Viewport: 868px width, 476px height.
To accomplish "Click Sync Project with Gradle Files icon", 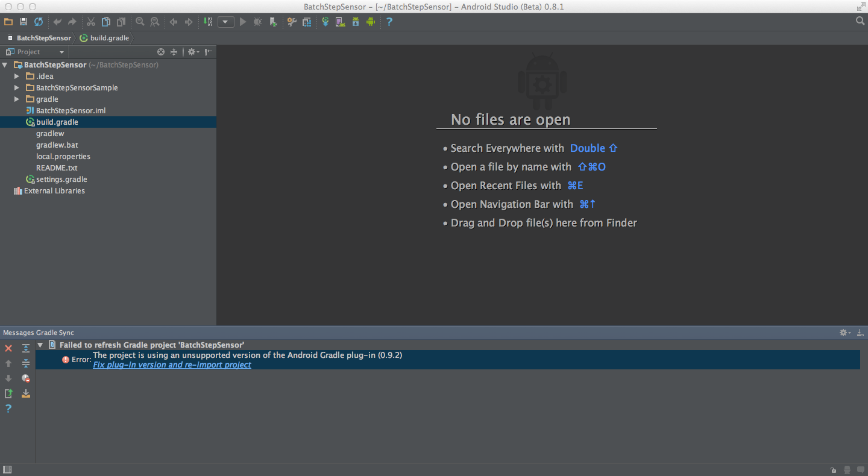I will coord(325,22).
